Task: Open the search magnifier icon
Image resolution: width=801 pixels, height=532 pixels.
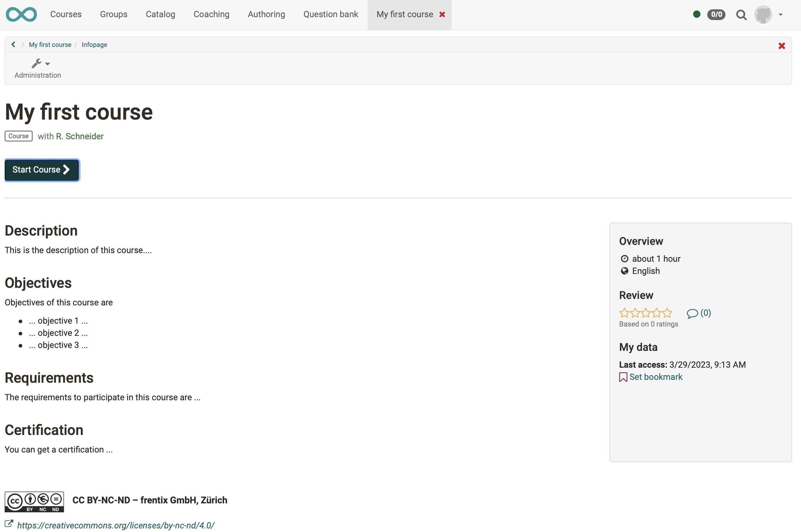Action: 741,15
